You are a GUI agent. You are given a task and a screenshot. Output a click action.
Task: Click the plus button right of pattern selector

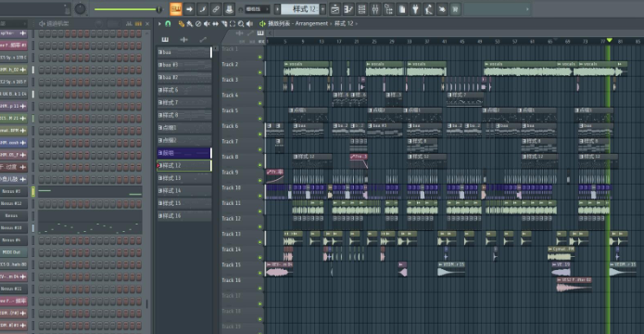[322, 9]
